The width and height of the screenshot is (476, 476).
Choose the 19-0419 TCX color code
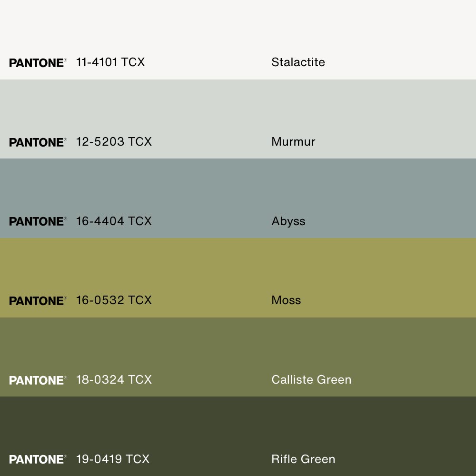tap(113, 459)
